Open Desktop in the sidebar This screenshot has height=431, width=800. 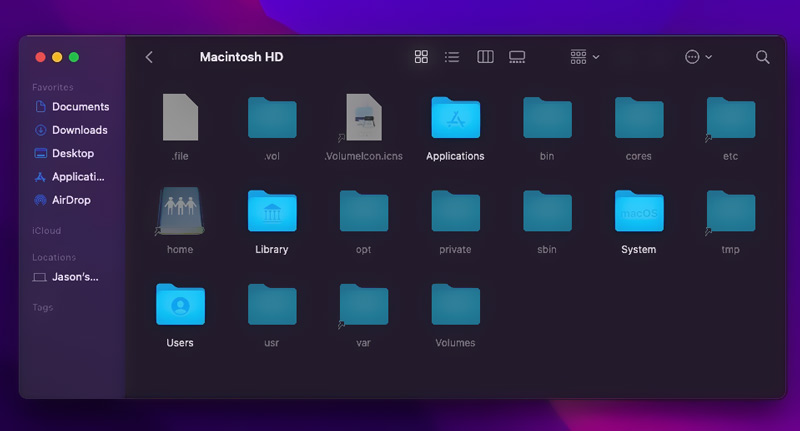64,153
